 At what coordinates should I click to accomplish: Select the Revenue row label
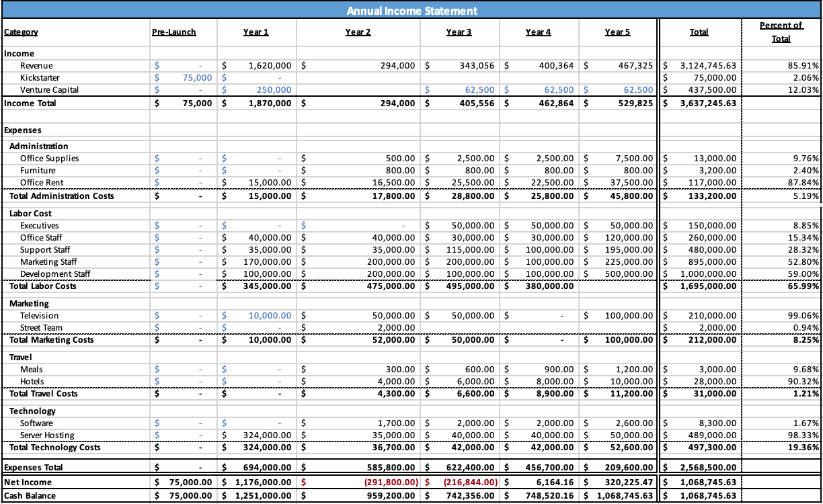pyautogui.click(x=36, y=66)
